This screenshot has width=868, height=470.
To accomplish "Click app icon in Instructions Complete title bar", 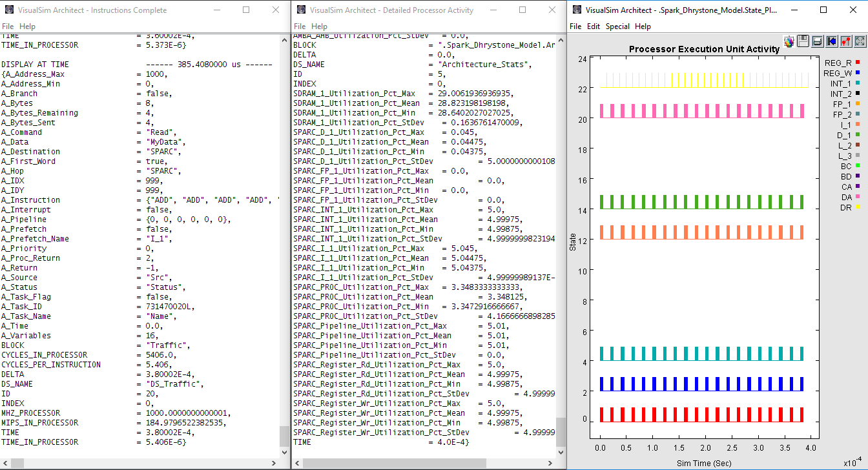I will [x=9, y=10].
